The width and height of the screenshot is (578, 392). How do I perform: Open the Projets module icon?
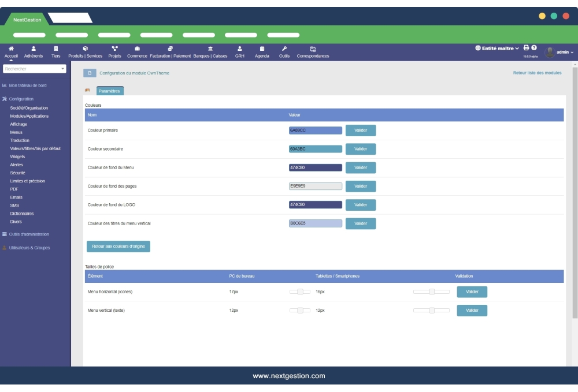(x=114, y=48)
